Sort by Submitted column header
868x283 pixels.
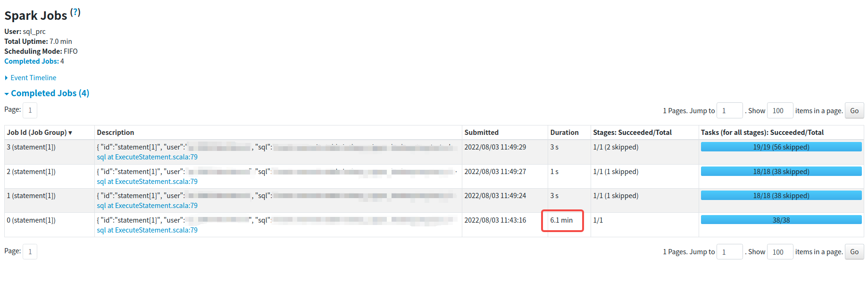[x=481, y=133]
